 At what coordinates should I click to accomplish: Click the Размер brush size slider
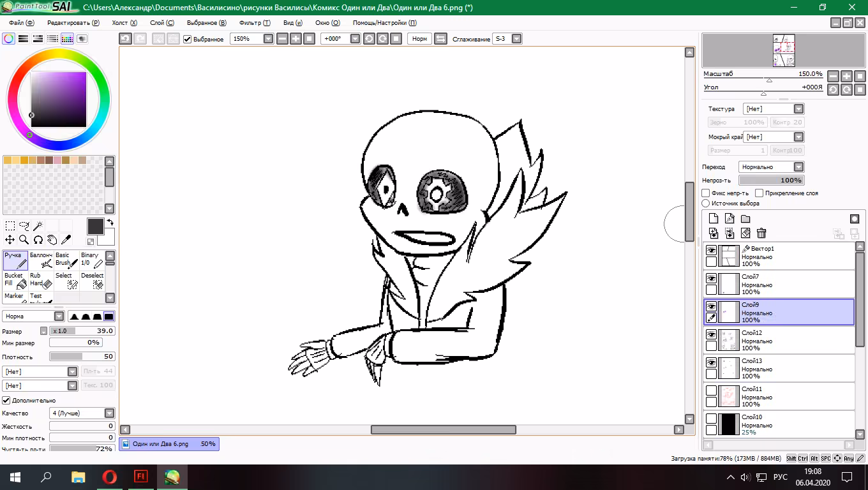point(82,331)
